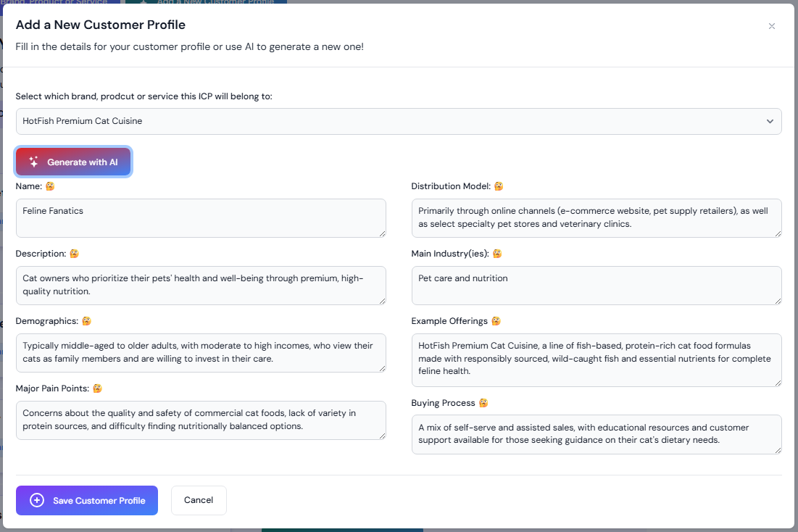This screenshot has width=798, height=532.
Task: Click the emoji icon beside Demographics label
Action: click(x=86, y=321)
